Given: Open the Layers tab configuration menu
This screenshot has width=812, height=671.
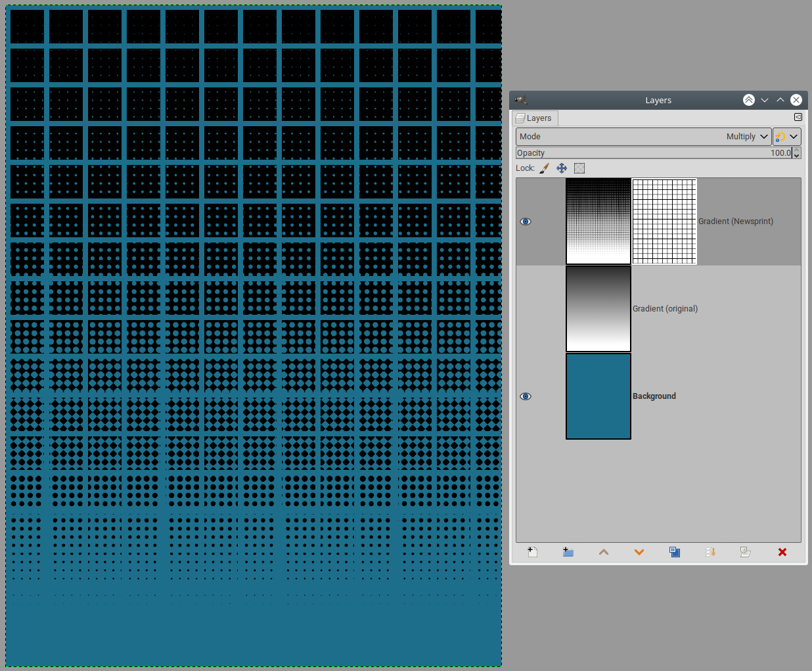Looking at the screenshot, I should coord(798,117).
